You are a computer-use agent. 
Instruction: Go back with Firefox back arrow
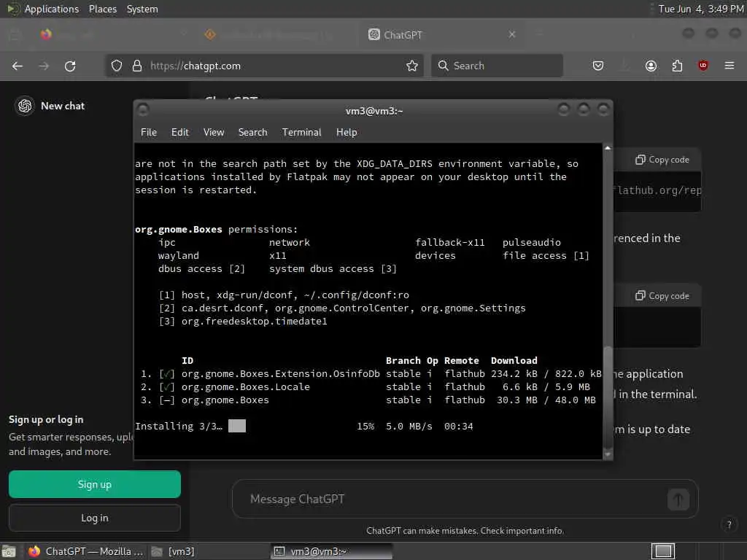point(18,66)
